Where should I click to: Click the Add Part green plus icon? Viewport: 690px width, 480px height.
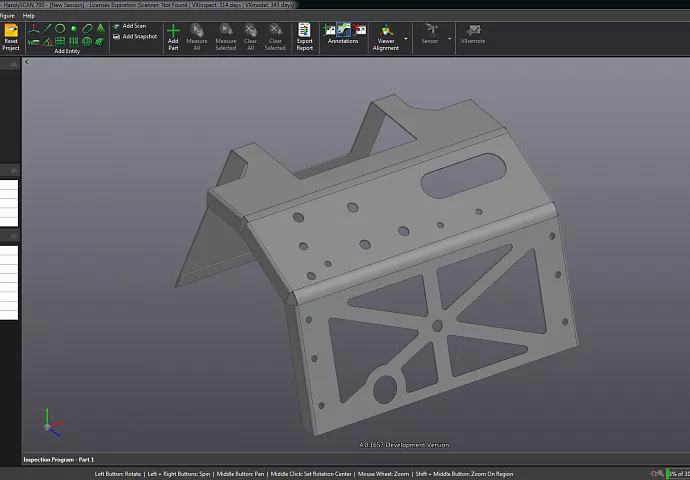[x=173, y=32]
